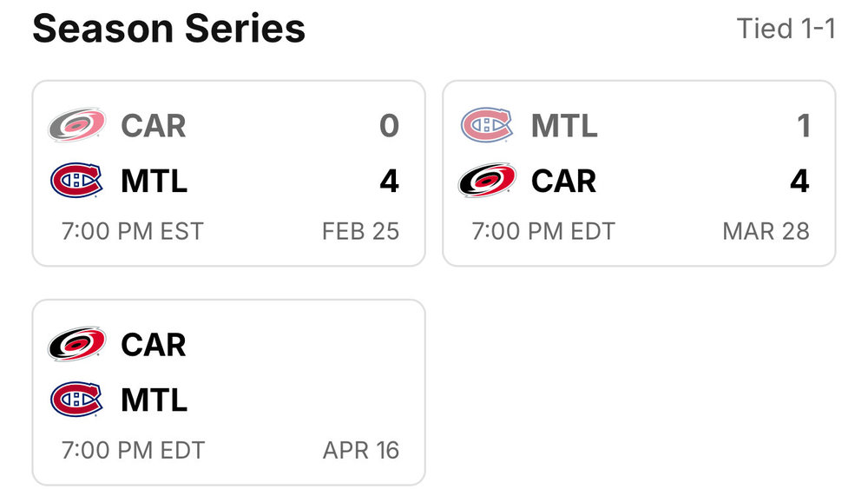Select the Season Series heading
Image resolution: width=868 pixels, height=496 pixels.
(169, 29)
